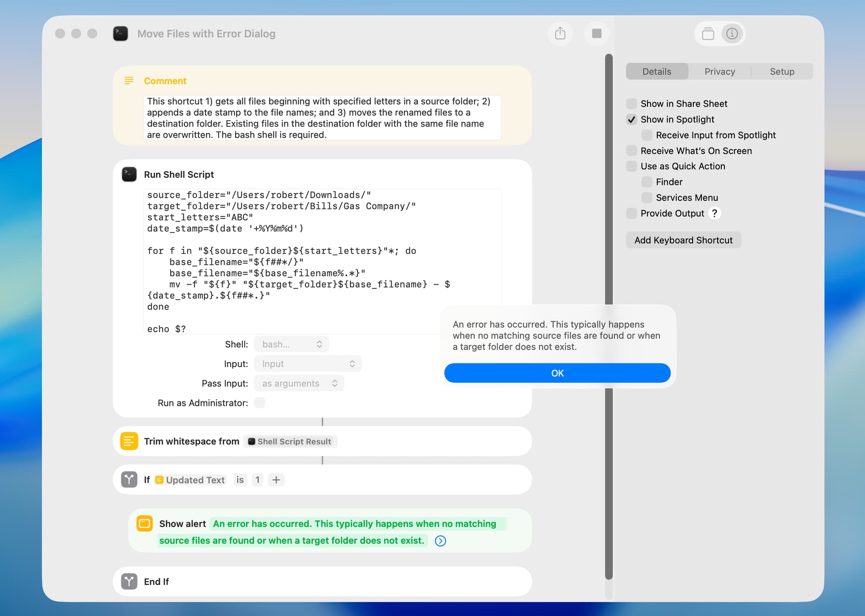
Task: Open the Shell dropdown set to bash
Action: pyautogui.click(x=291, y=344)
